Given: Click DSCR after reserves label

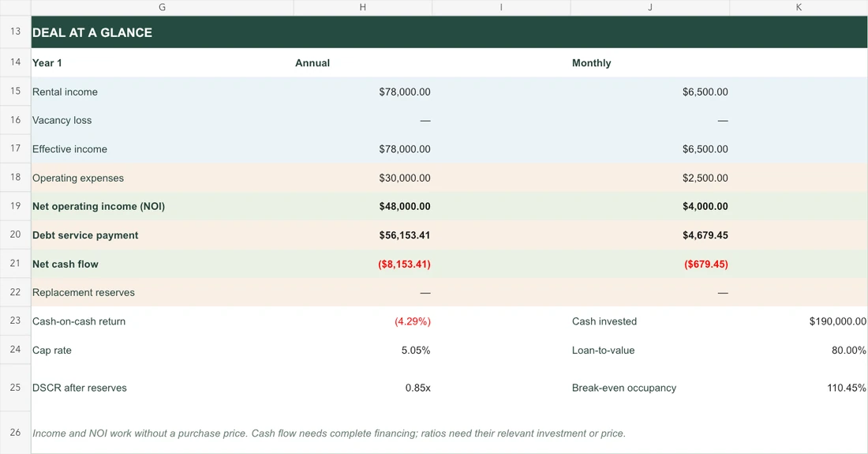Looking at the screenshot, I should [x=80, y=388].
